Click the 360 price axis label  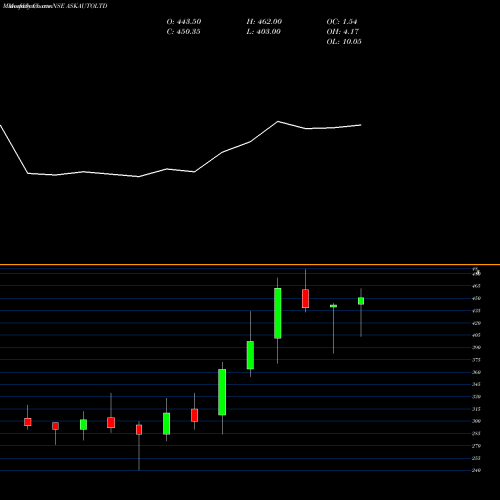coord(477,372)
